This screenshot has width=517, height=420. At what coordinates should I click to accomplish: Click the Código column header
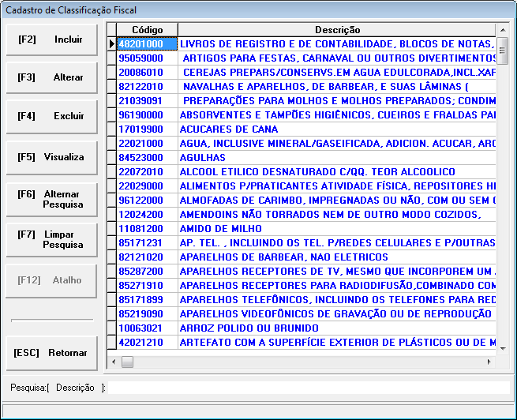point(147,29)
